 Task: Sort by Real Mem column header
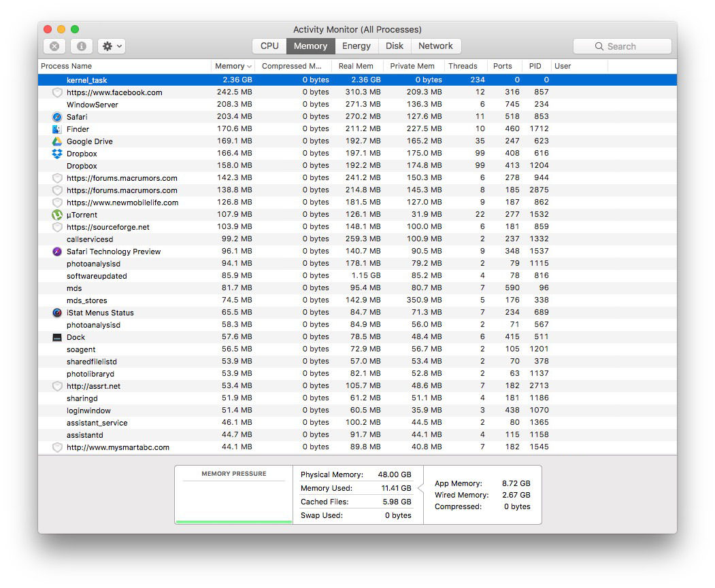pyautogui.click(x=358, y=66)
